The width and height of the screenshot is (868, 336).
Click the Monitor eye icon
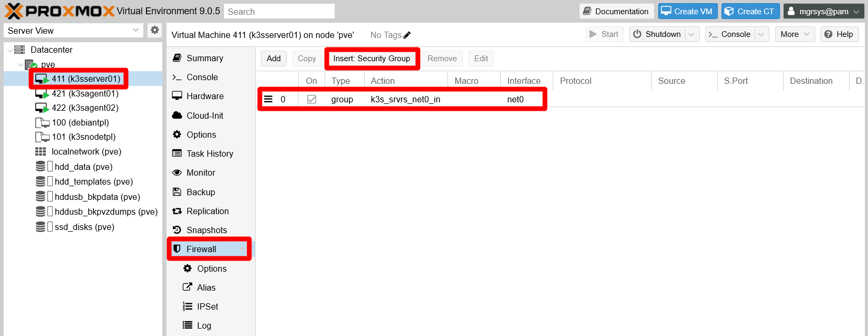click(177, 172)
